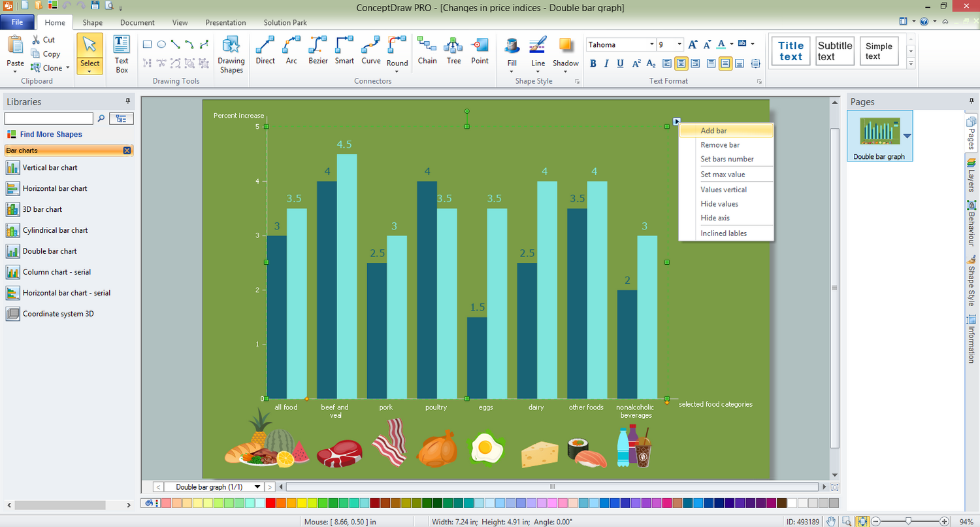Click the Find More Shapes link
980x527 pixels.
coord(50,134)
